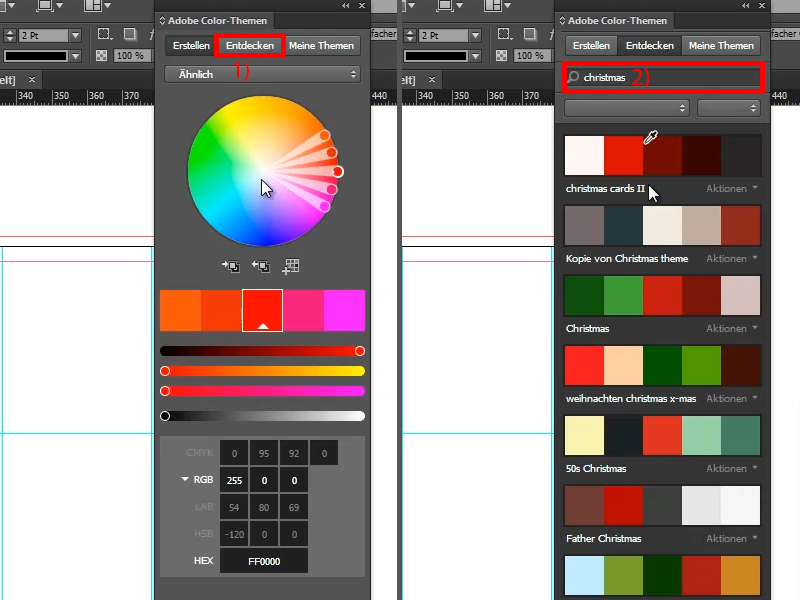Select the active red base swatch
Image resolution: width=800 pixels, height=600 pixels.
tap(262, 310)
